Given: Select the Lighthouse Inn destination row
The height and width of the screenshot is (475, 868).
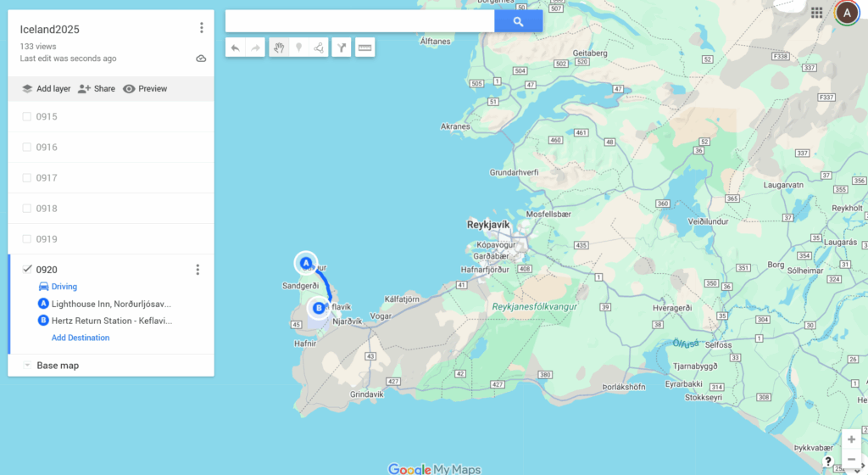Looking at the screenshot, I should click(x=111, y=304).
